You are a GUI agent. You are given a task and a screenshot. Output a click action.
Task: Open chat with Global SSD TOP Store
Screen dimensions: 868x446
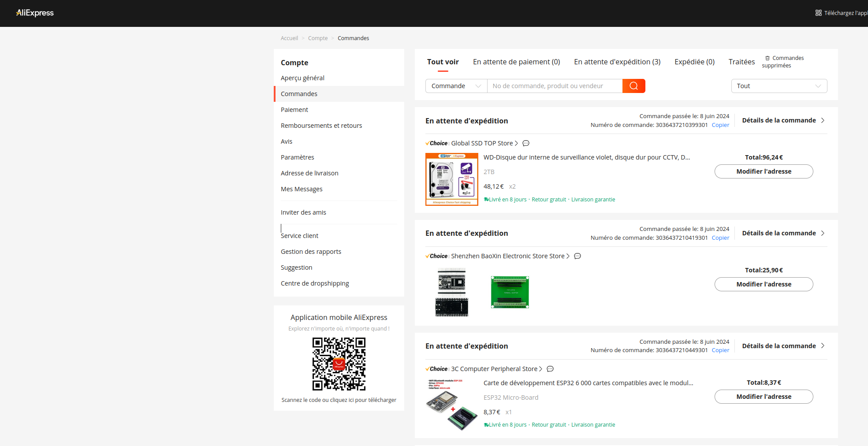tap(525, 143)
